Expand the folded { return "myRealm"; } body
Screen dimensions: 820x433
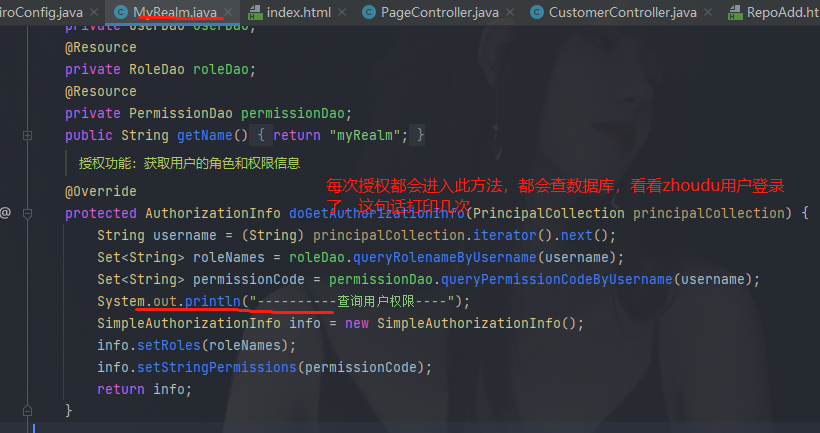point(340,135)
